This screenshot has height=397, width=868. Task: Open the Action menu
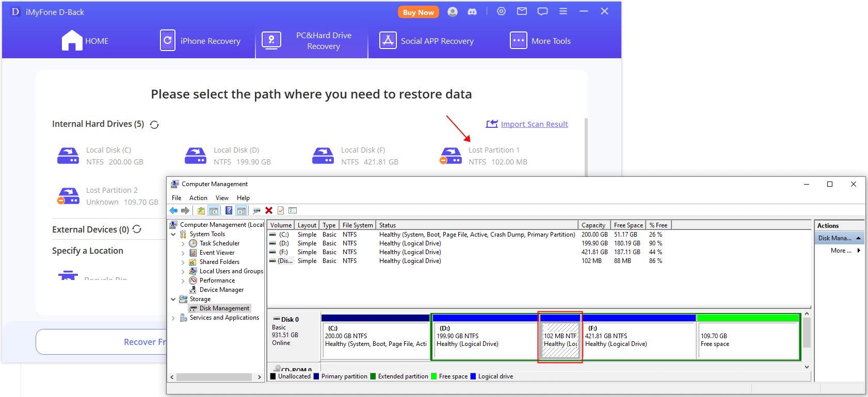tap(198, 198)
